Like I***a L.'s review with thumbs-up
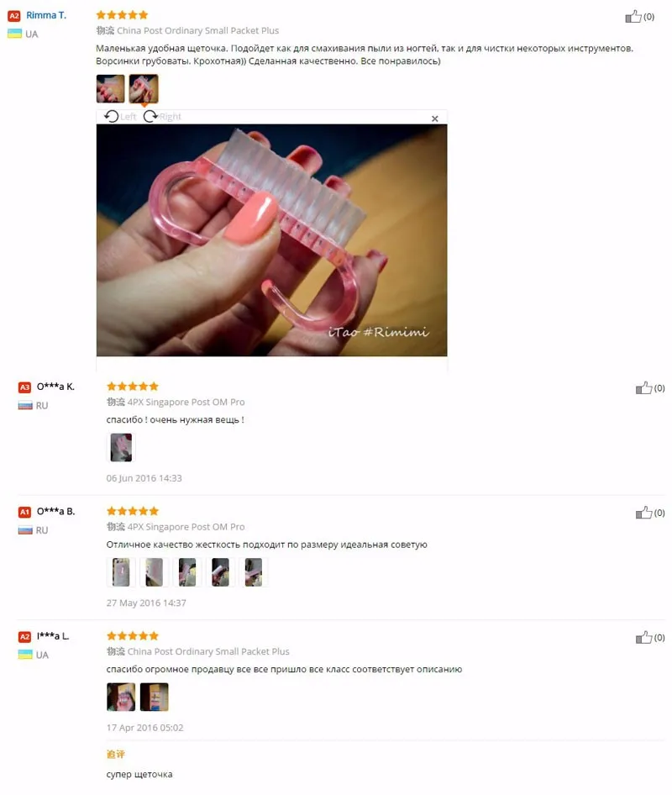The width and height of the screenshot is (672, 795). coord(643,637)
